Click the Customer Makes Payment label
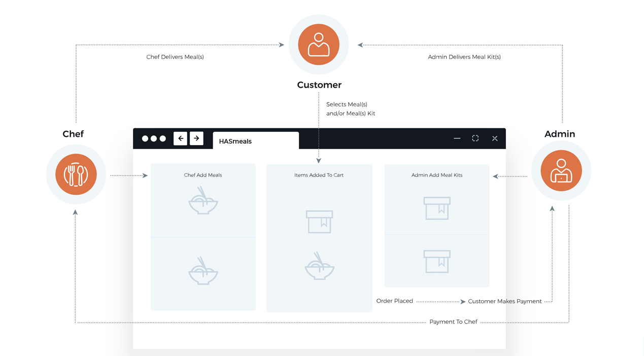This screenshot has width=644, height=356. (504, 301)
